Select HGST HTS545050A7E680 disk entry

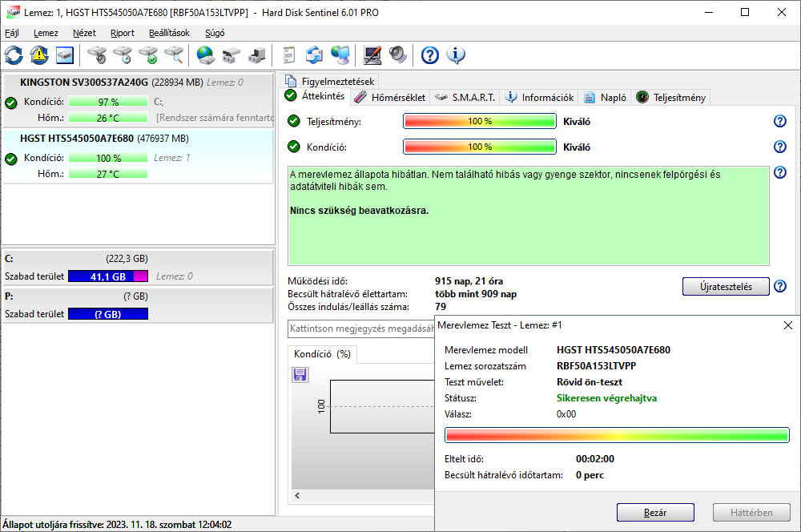coord(138,156)
